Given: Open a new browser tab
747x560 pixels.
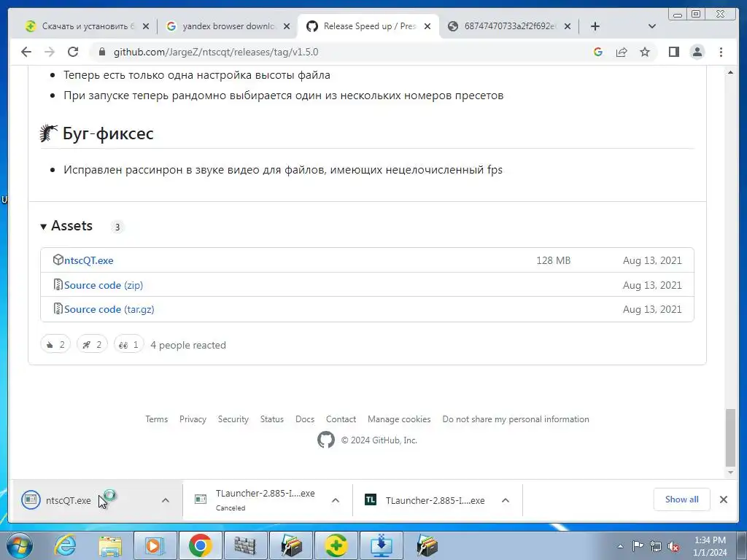Looking at the screenshot, I should (595, 26).
